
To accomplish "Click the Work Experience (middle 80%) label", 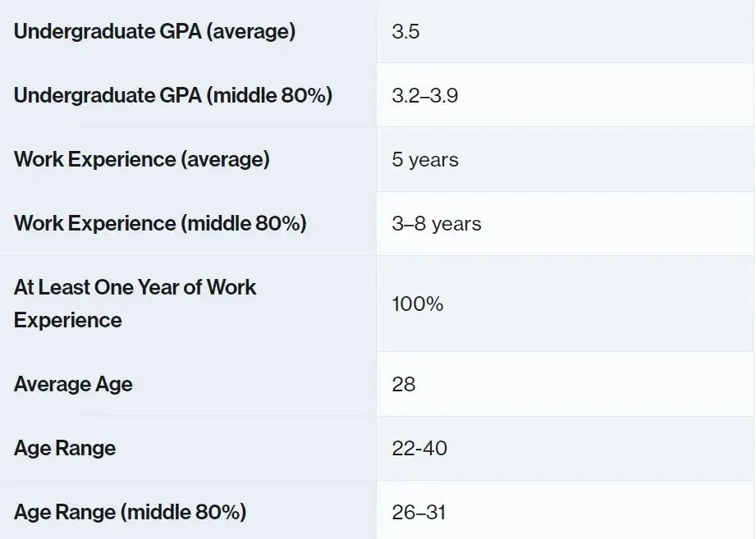I will tap(160, 223).
